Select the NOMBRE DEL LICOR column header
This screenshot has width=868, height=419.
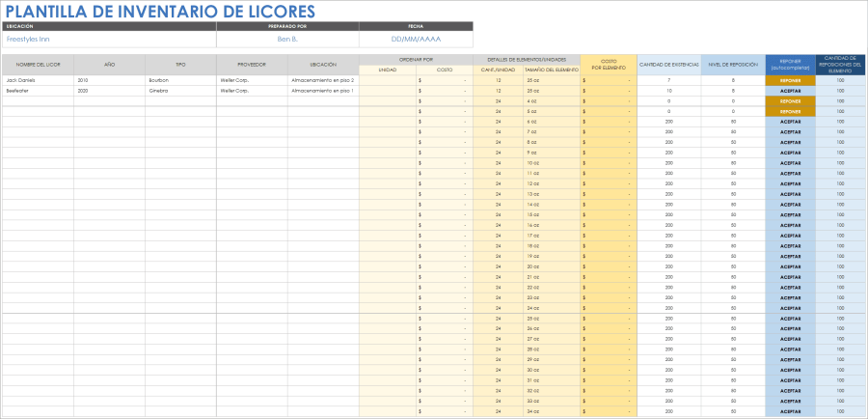click(39, 65)
